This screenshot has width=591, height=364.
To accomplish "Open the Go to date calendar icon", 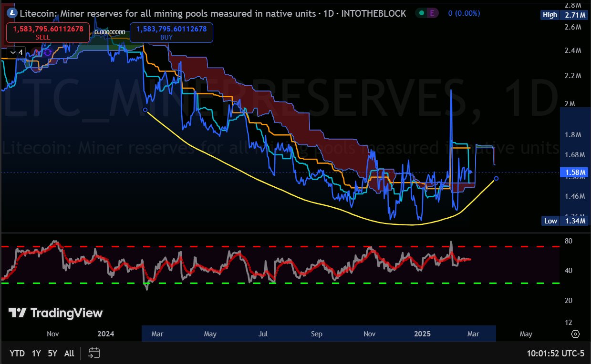I will pos(94,353).
